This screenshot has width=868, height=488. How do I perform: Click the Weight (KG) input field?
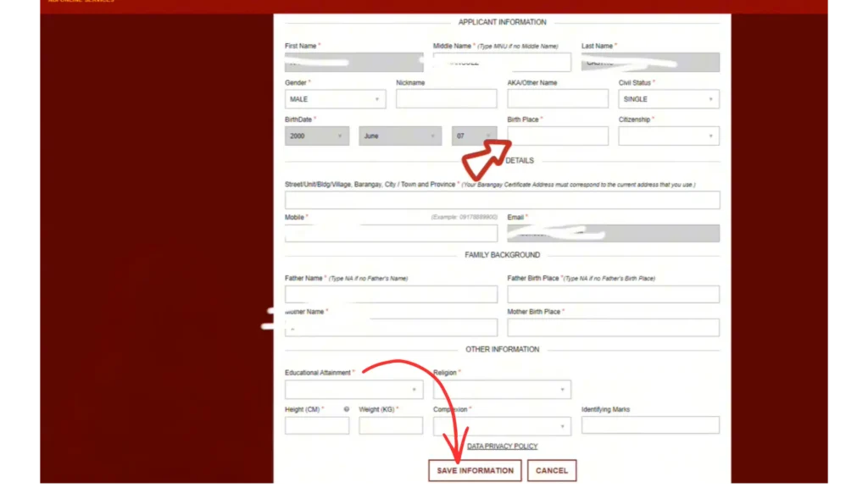pyautogui.click(x=390, y=425)
